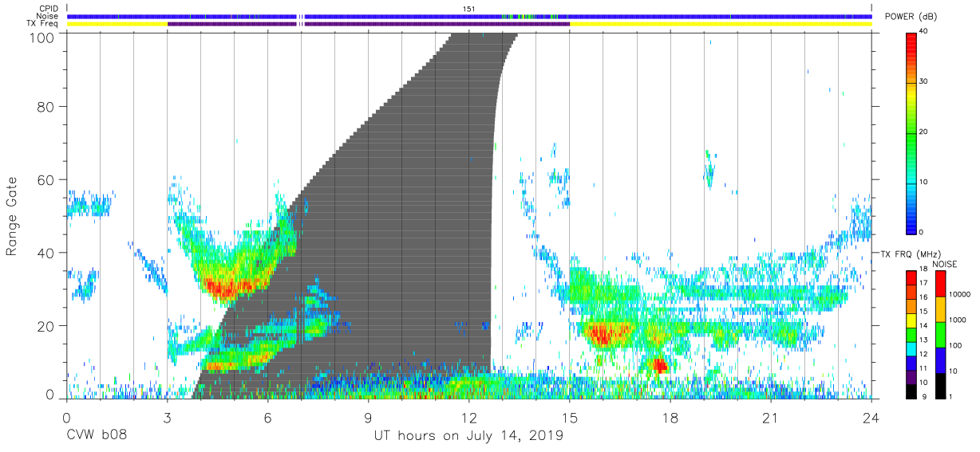This screenshot has width=980, height=452.
Task: Click the y-axis tick label "100"
Action: [43, 37]
